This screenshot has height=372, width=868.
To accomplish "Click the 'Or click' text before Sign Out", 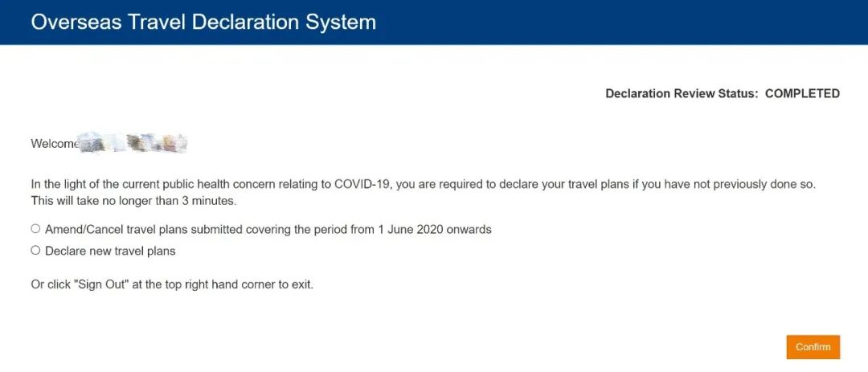I will tap(48, 284).
